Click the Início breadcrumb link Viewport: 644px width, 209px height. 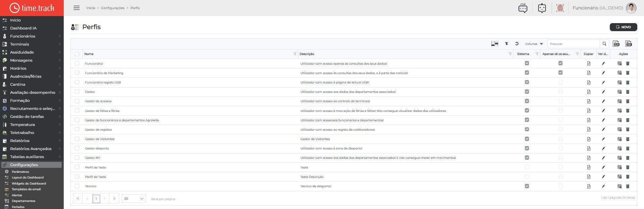[91, 8]
